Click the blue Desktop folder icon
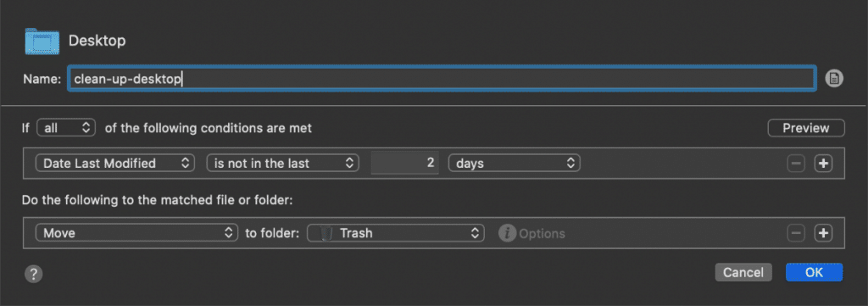Viewport: 868px width, 306px height. point(42,41)
